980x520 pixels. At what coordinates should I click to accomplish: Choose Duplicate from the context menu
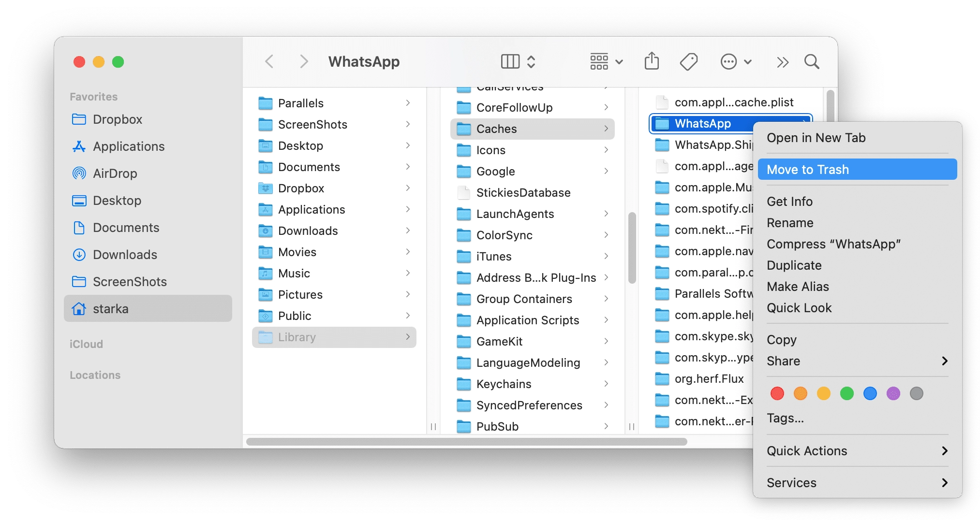pos(857,265)
